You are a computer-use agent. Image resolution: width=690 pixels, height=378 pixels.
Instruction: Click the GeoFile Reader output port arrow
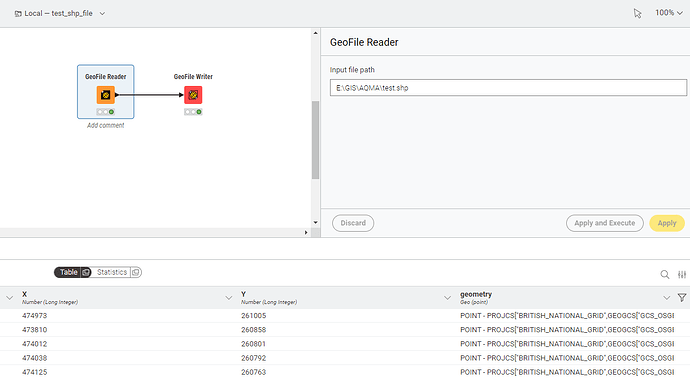[117, 95]
